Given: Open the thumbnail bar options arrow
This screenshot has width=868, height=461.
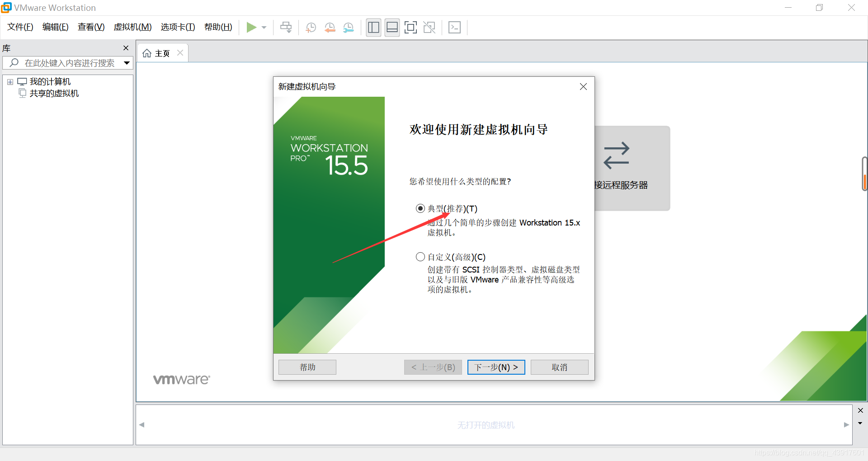Looking at the screenshot, I should point(860,423).
